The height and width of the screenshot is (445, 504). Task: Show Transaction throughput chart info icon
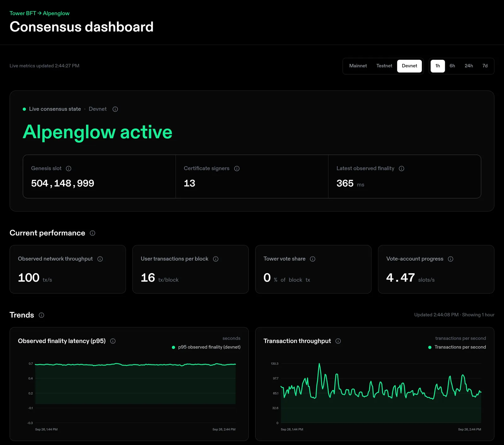pos(338,341)
